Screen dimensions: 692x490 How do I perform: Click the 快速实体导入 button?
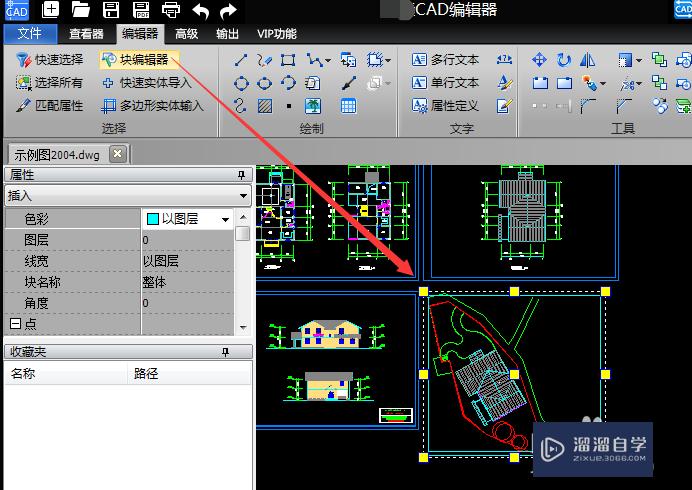pyautogui.click(x=147, y=83)
